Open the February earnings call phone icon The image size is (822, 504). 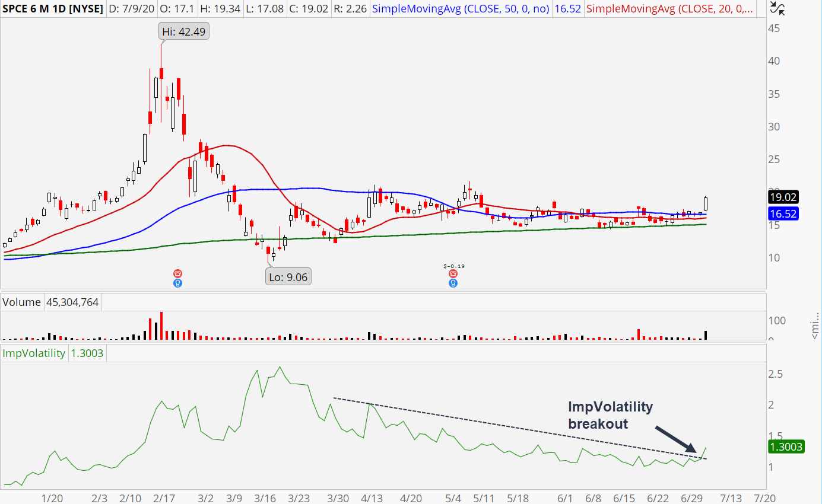tap(177, 273)
